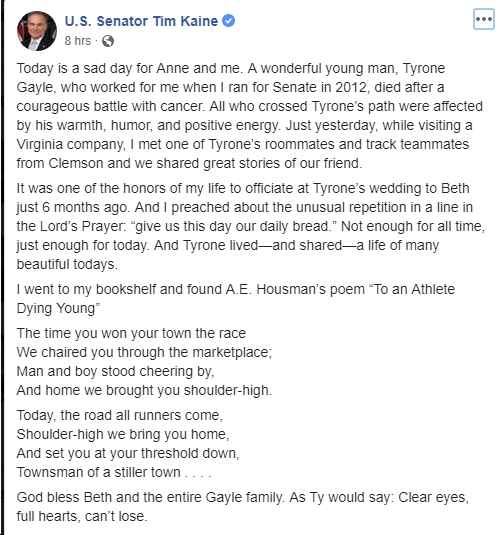The image size is (500, 535).
Task: Open the post options three-dot menu
Action: click(484, 19)
